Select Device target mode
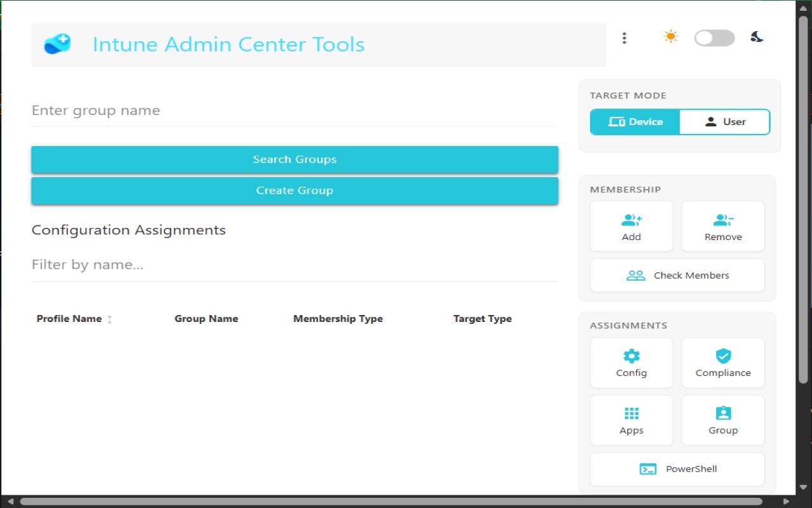The height and width of the screenshot is (508, 812). click(x=635, y=122)
